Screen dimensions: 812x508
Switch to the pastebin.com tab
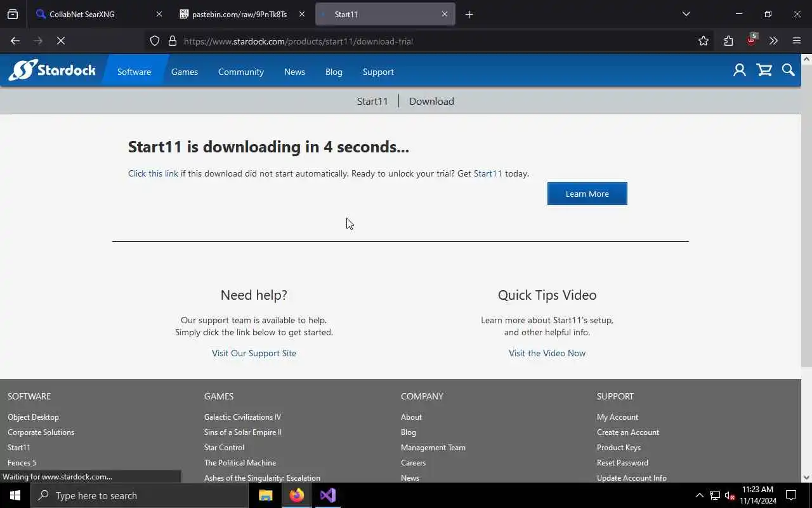coord(242,14)
